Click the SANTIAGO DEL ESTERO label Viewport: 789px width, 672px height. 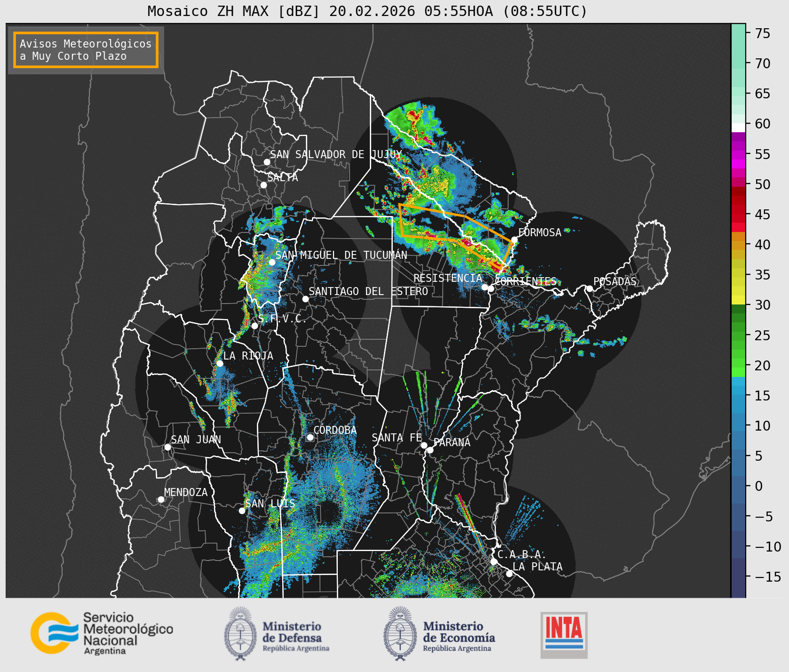click(368, 291)
